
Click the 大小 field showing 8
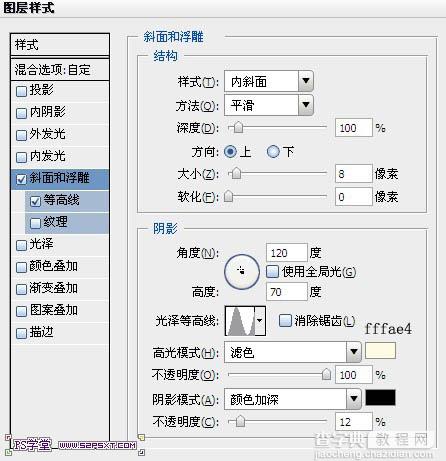tap(354, 174)
